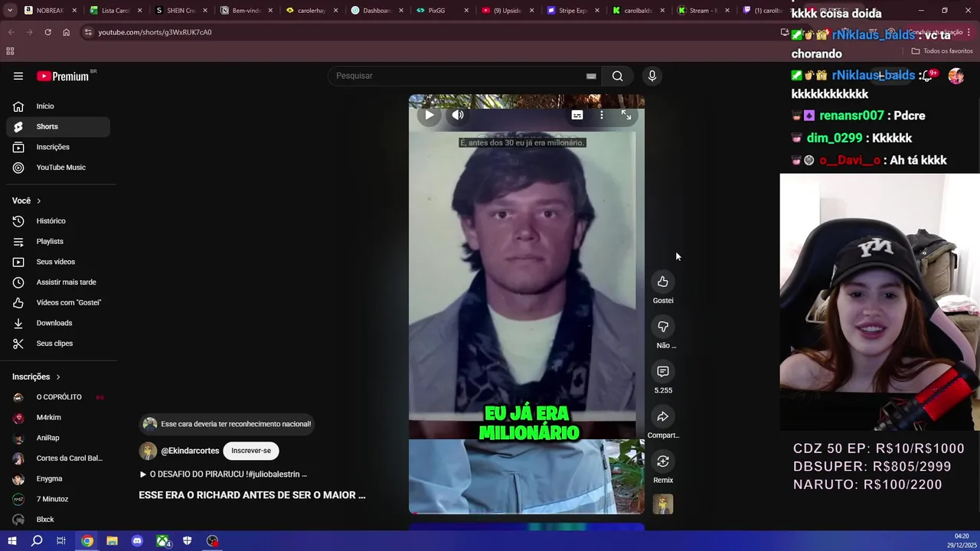Click the YouTube URL address bar
Image resolution: width=980 pixels, height=551 pixels.
[x=429, y=32]
